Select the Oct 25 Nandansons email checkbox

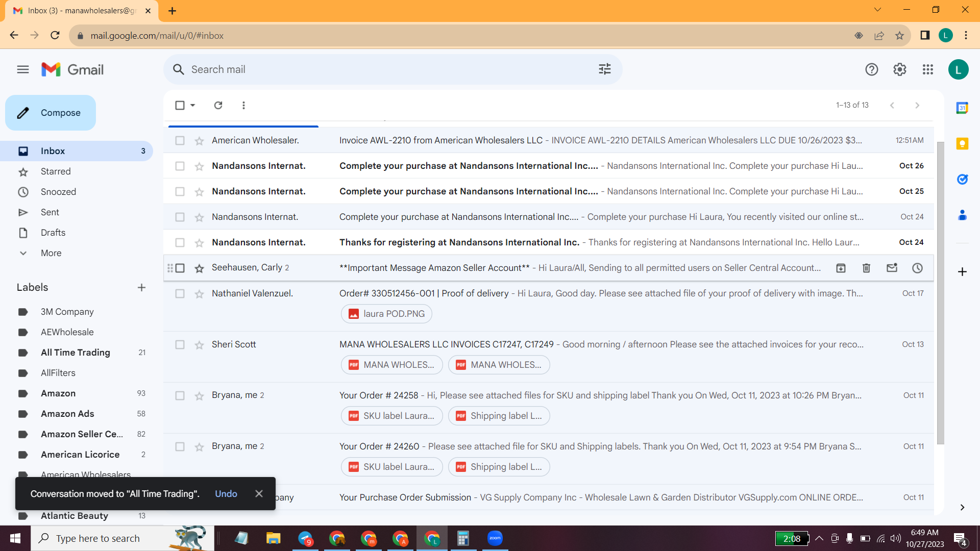[x=180, y=191]
